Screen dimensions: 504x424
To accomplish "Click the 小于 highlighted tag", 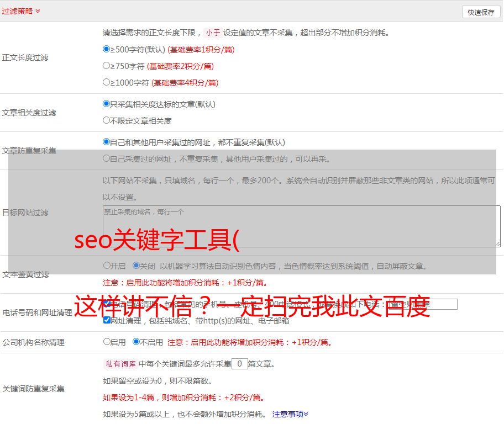I will click(x=213, y=33).
